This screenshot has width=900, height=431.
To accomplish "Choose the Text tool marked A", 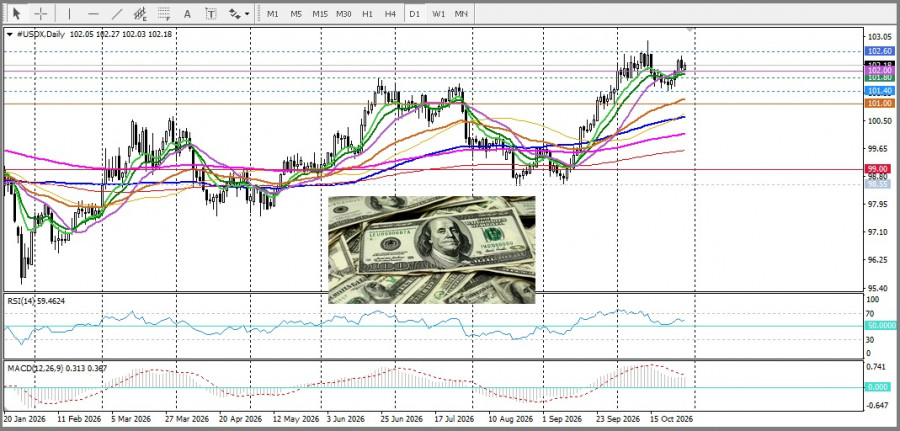I will pyautogui.click(x=187, y=13).
